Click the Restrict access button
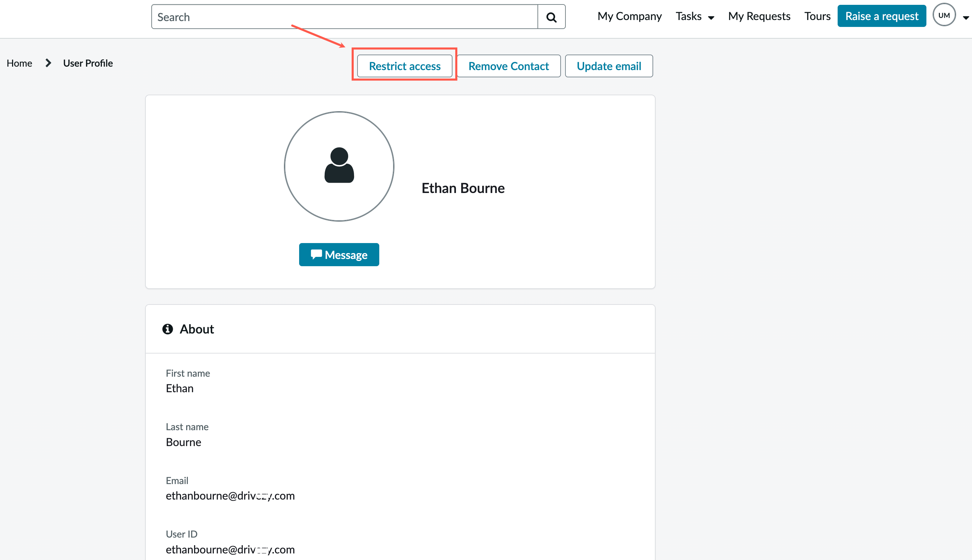 pos(404,66)
